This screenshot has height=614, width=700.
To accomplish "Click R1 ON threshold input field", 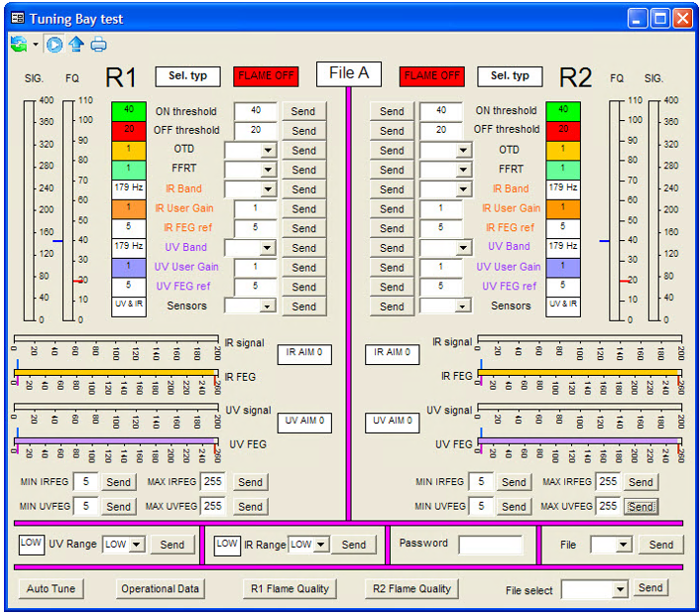I will (256, 111).
